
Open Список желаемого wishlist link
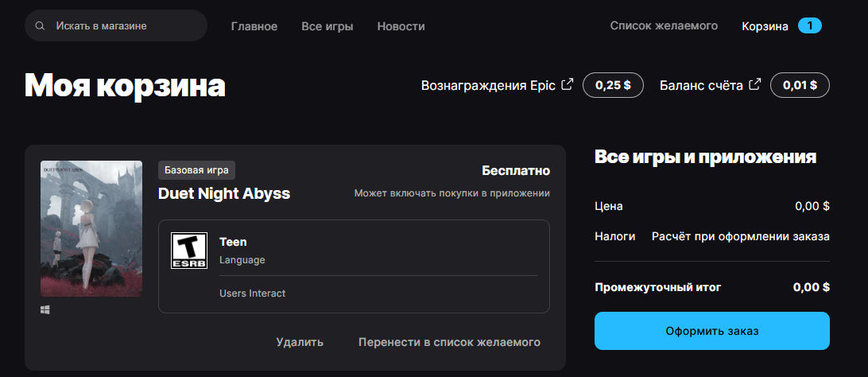point(664,25)
